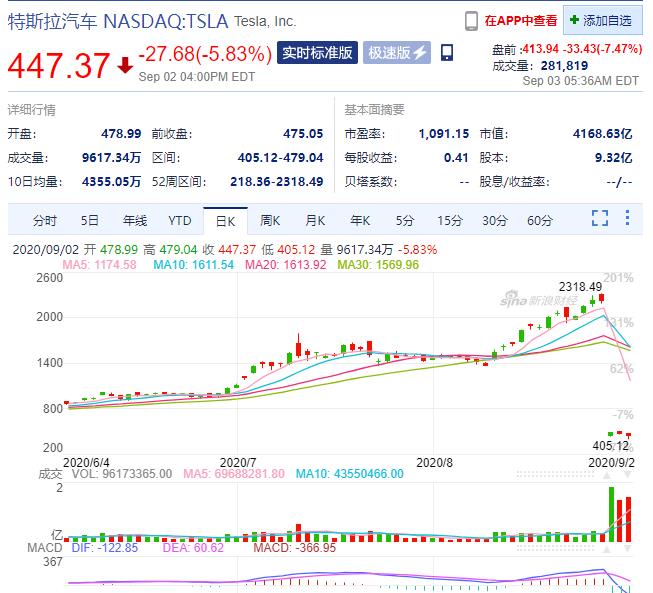Click the current price 447.37
The width and height of the screenshot is (653, 593).
pos(59,65)
